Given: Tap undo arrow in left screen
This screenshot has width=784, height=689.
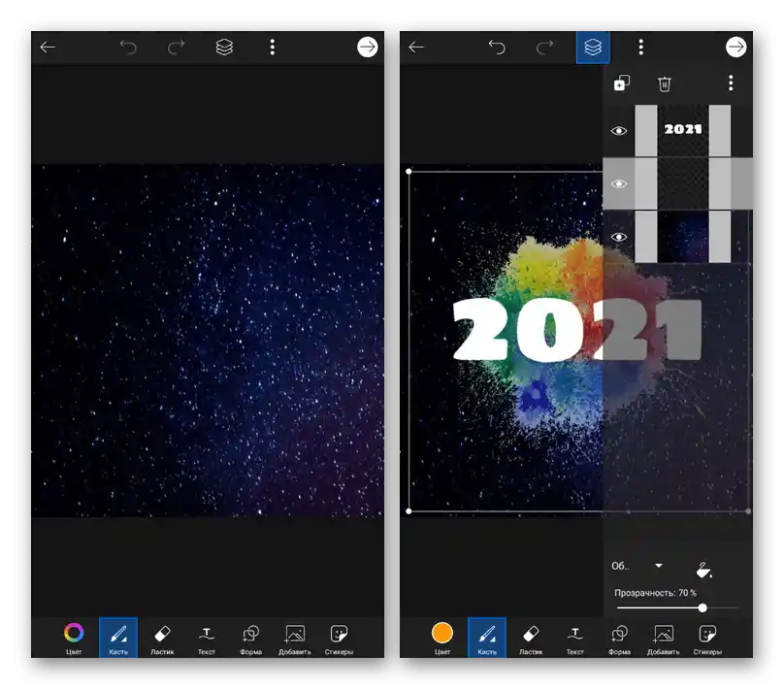Looking at the screenshot, I should click(x=128, y=48).
